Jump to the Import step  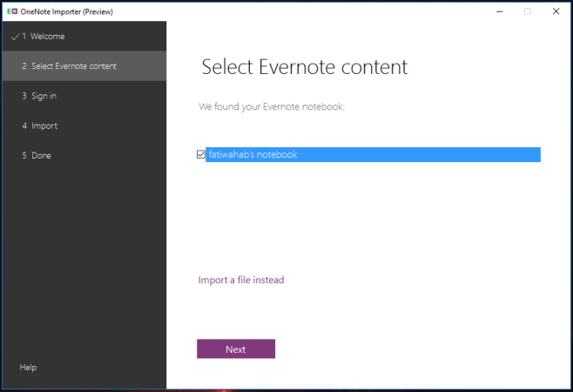[84, 125]
